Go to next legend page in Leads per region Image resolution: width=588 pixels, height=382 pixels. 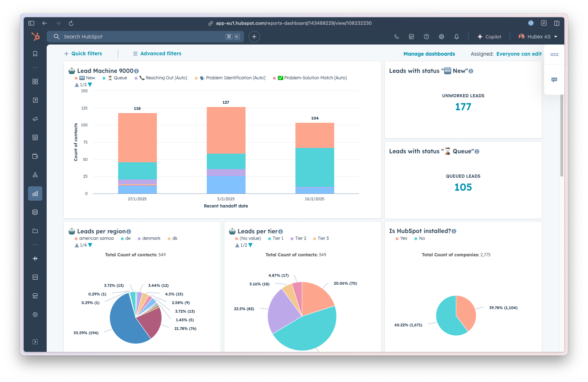click(x=90, y=245)
